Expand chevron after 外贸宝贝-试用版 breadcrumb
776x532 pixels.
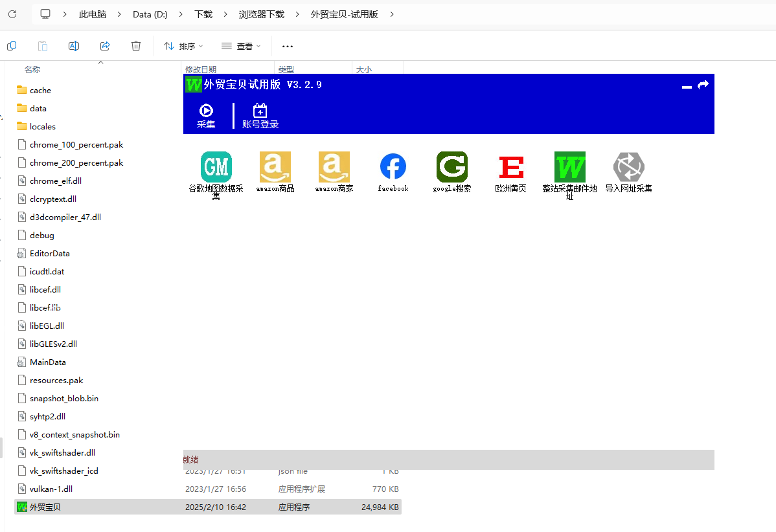click(x=392, y=14)
